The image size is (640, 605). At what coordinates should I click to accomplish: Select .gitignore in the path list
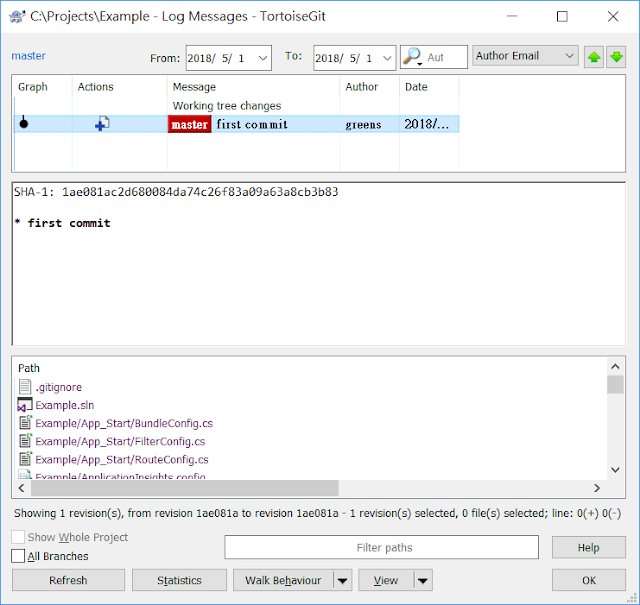(x=58, y=387)
